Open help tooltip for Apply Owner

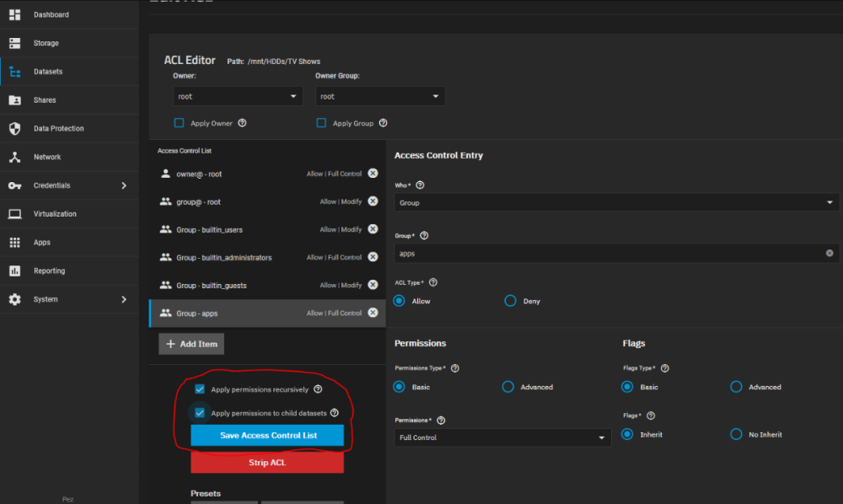[242, 123]
